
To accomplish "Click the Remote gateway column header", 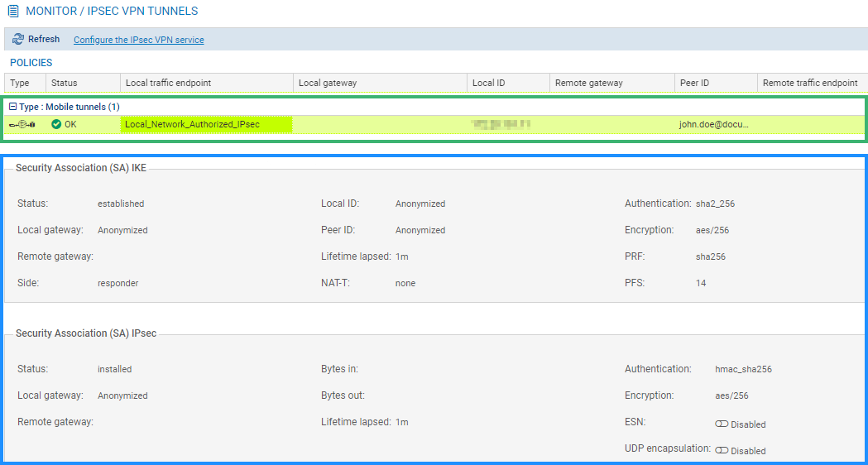I will pyautogui.click(x=588, y=83).
